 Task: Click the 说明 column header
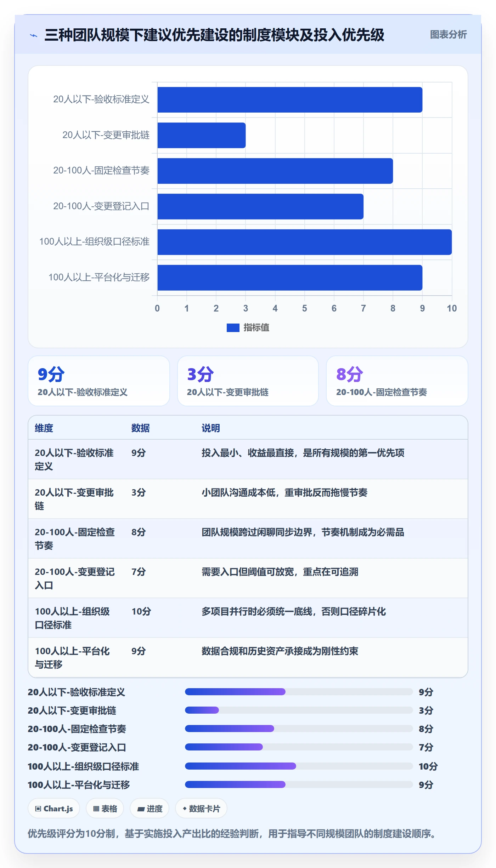click(211, 428)
